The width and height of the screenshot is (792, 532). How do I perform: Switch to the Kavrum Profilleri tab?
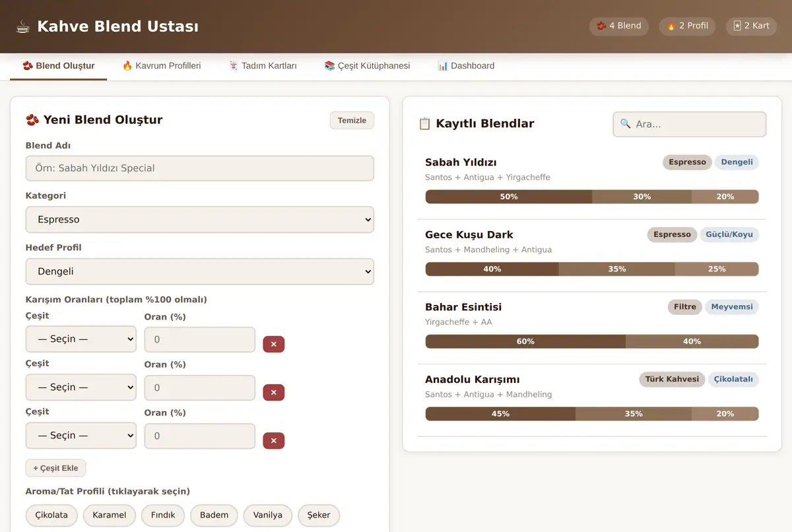click(x=161, y=66)
